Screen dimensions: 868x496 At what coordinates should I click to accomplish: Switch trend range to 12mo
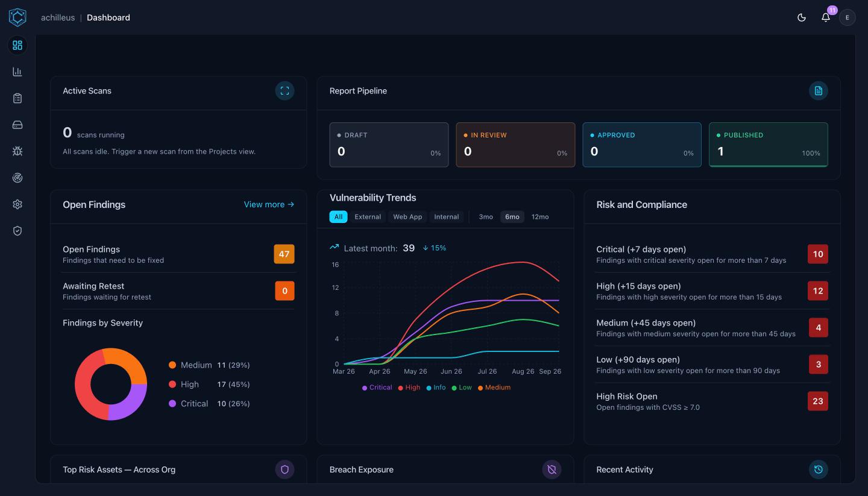[x=540, y=217]
